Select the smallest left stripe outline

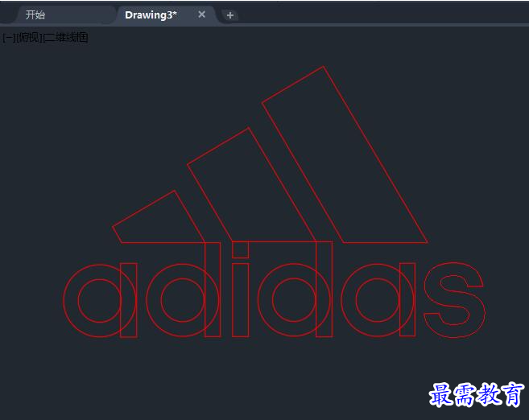(x=159, y=216)
